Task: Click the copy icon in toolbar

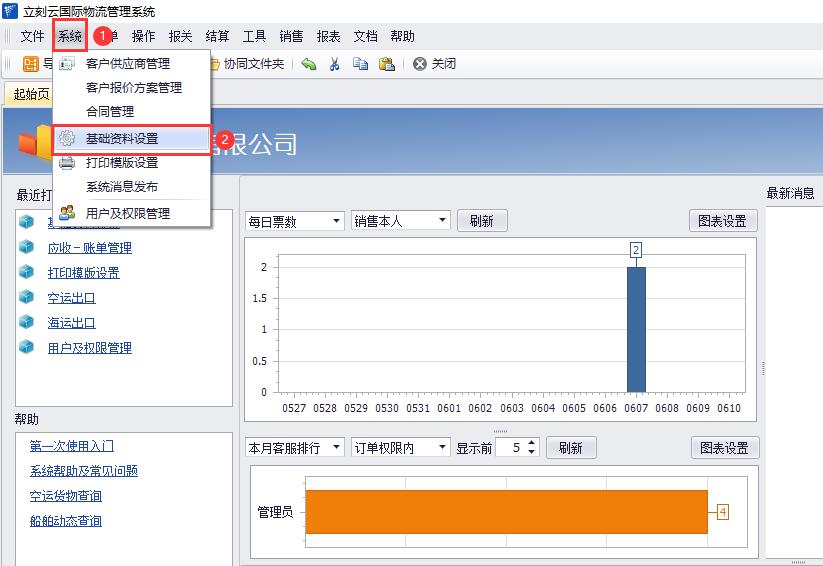Action: pos(360,64)
